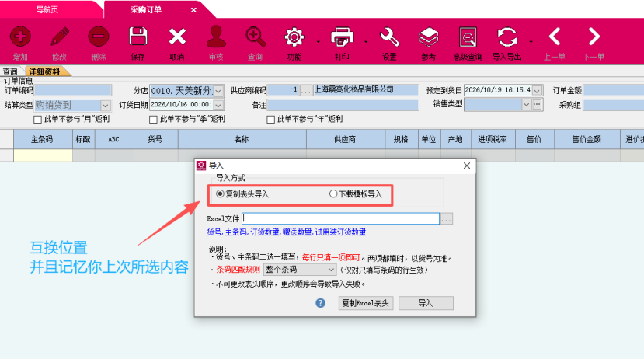Click the 打印 printer icon
This screenshot has height=359, width=644.
pos(342,37)
